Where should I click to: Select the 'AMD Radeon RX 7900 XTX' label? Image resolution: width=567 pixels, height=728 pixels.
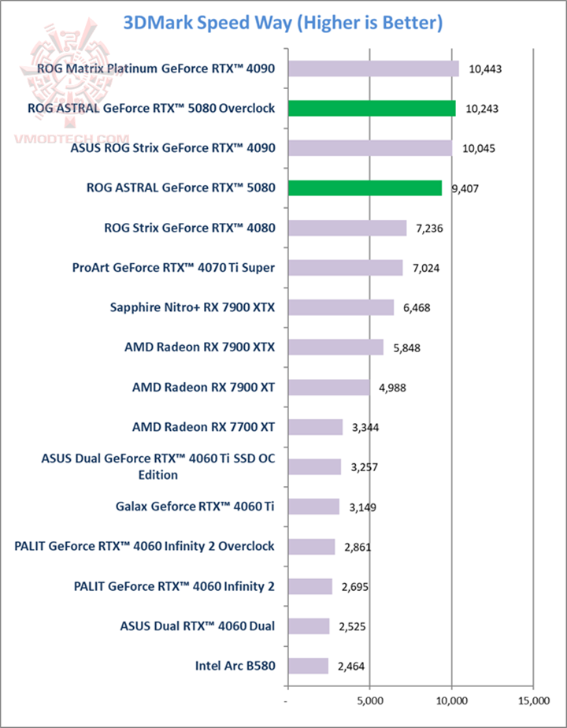pyautogui.click(x=199, y=347)
